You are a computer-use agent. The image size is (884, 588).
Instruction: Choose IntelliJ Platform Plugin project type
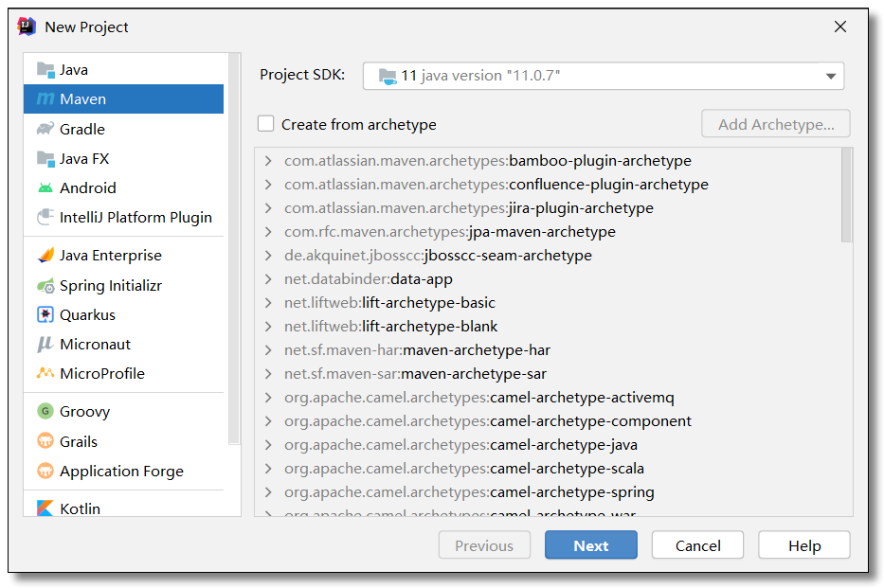coord(135,217)
